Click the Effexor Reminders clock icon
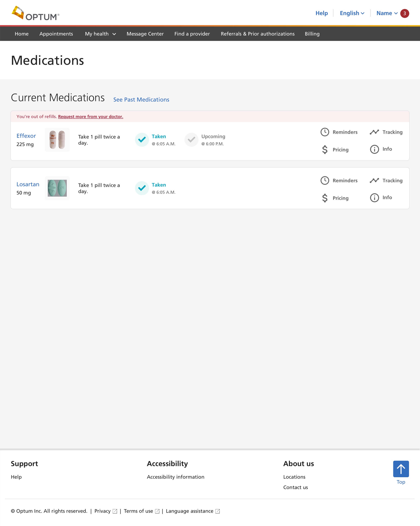 pos(325,132)
